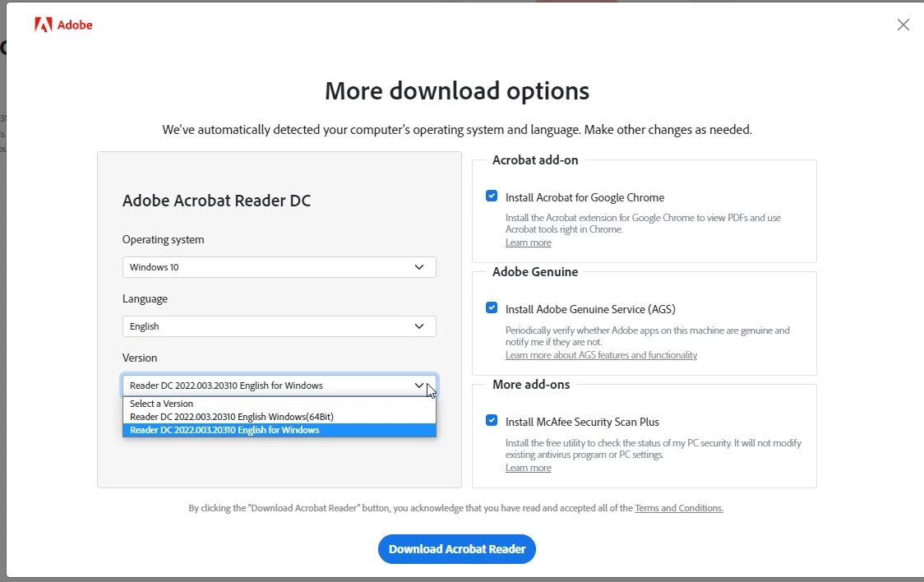Close the download options dialog

pyautogui.click(x=903, y=25)
